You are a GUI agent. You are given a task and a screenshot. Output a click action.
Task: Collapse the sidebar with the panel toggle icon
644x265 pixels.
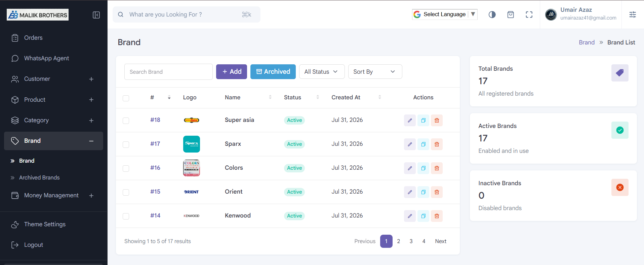pos(96,15)
